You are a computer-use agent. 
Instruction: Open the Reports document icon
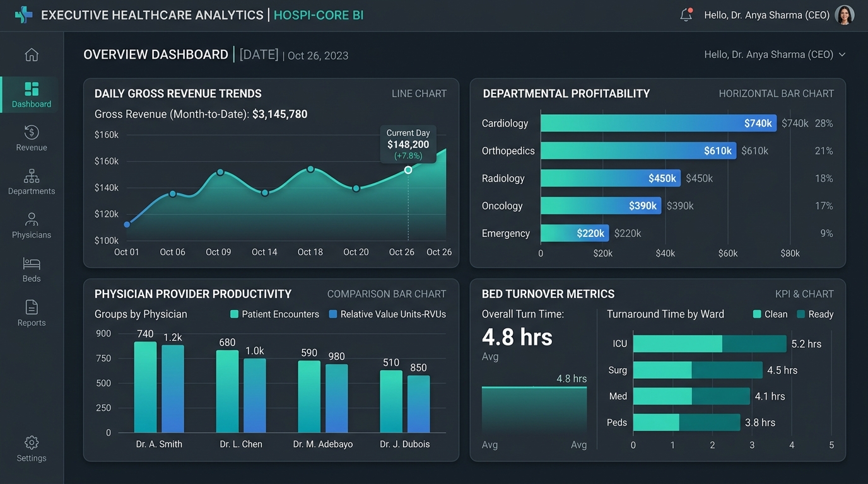tap(32, 307)
